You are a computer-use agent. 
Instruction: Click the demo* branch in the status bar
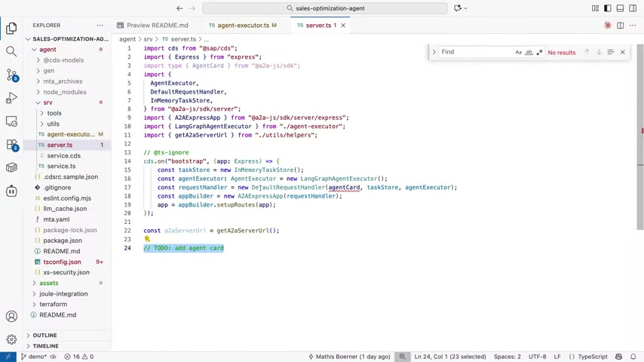click(35, 357)
